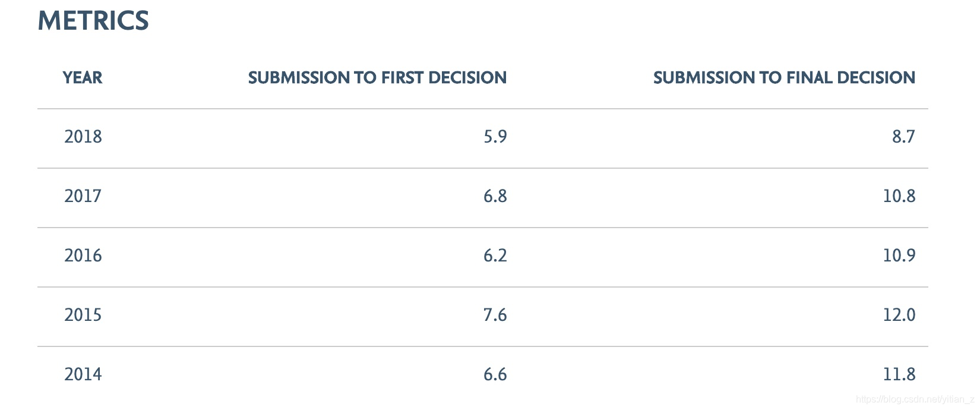Screen dimensions: 980x410
Task: Click first decision value 7.6
Action: click(495, 315)
